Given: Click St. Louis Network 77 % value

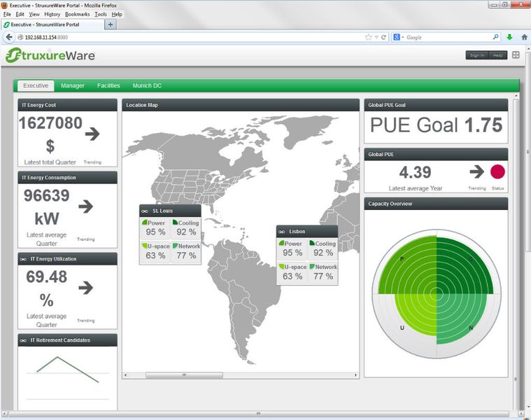Looking at the screenshot, I should (x=186, y=255).
